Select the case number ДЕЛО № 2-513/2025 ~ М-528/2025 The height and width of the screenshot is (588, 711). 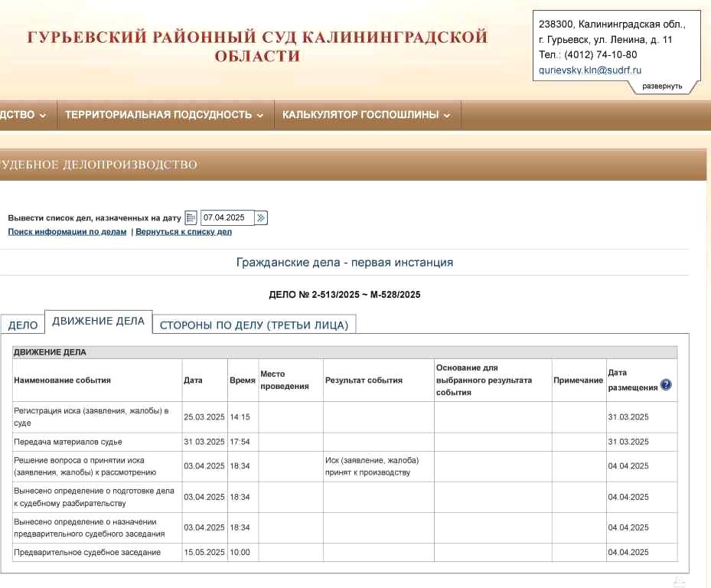(344, 295)
